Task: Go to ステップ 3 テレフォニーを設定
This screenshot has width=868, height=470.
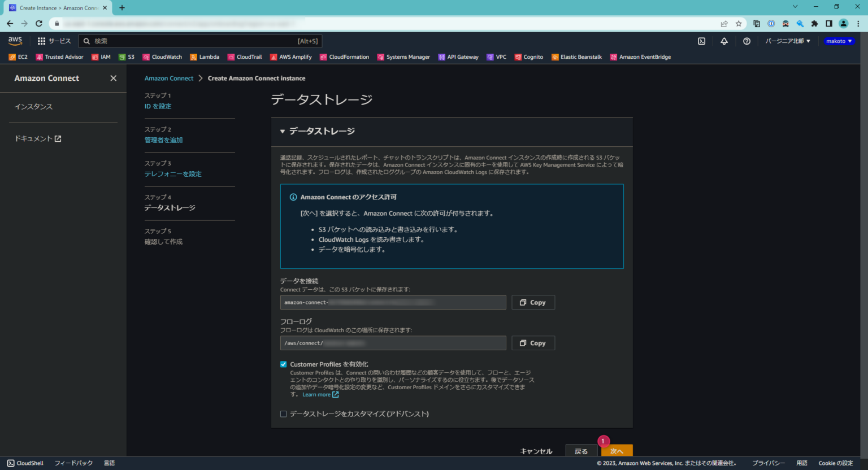Action: (x=172, y=173)
